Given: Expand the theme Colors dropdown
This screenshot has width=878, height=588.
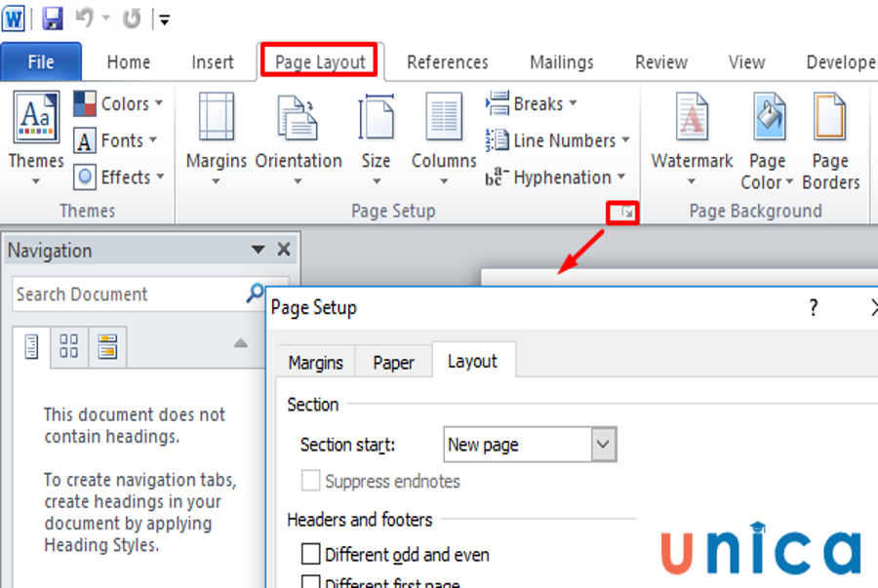Looking at the screenshot, I should pos(118,103).
